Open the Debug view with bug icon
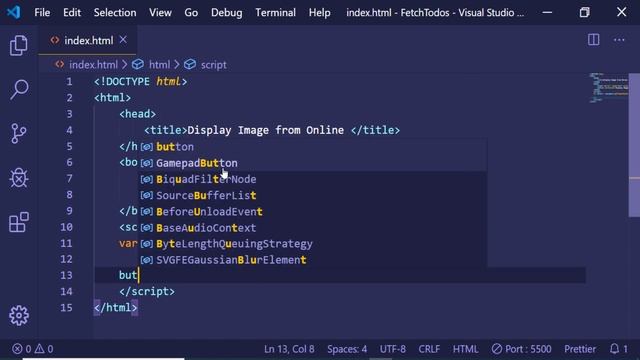The width and height of the screenshot is (640, 360). 19,178
